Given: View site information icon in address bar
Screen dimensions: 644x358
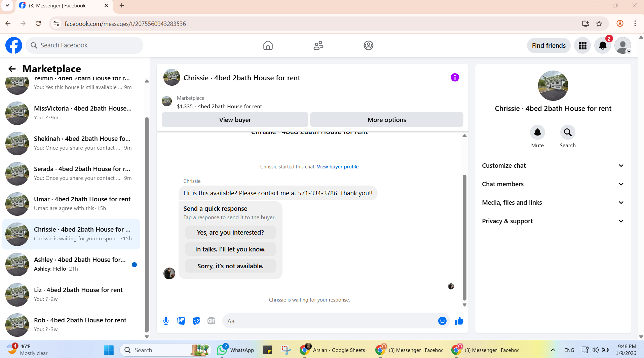Looking at the screenshot, I should (56, 24).
